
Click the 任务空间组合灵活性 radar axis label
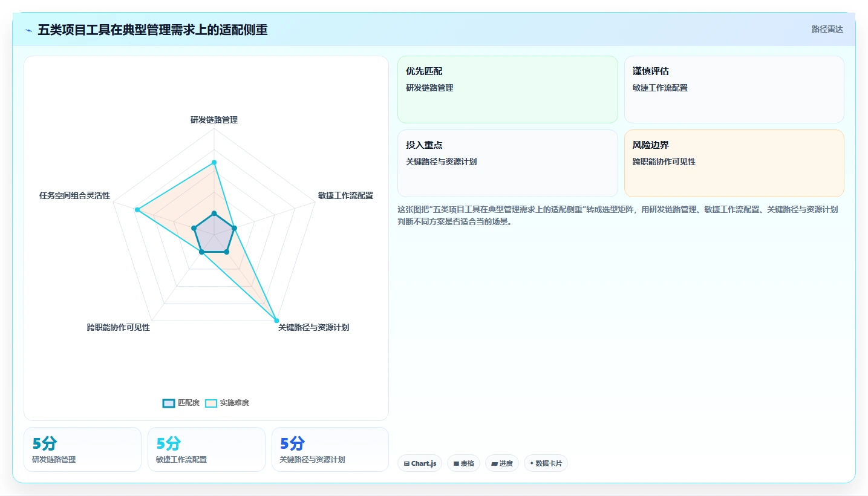pyautogui.click(x=75, y=195)
